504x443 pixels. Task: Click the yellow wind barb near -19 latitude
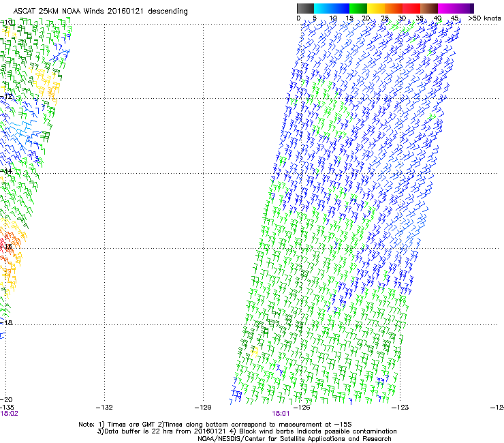click(x=254, y=352)
